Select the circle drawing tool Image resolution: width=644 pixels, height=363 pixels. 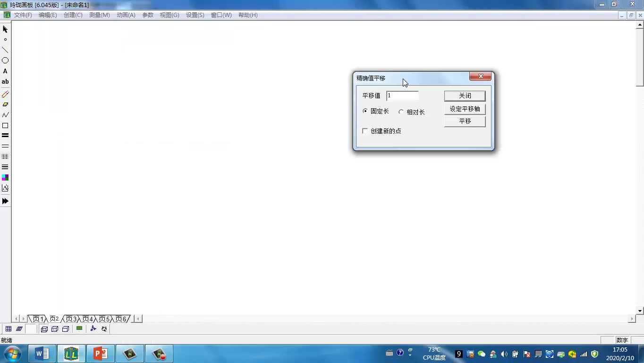click(x=5, y=60)
